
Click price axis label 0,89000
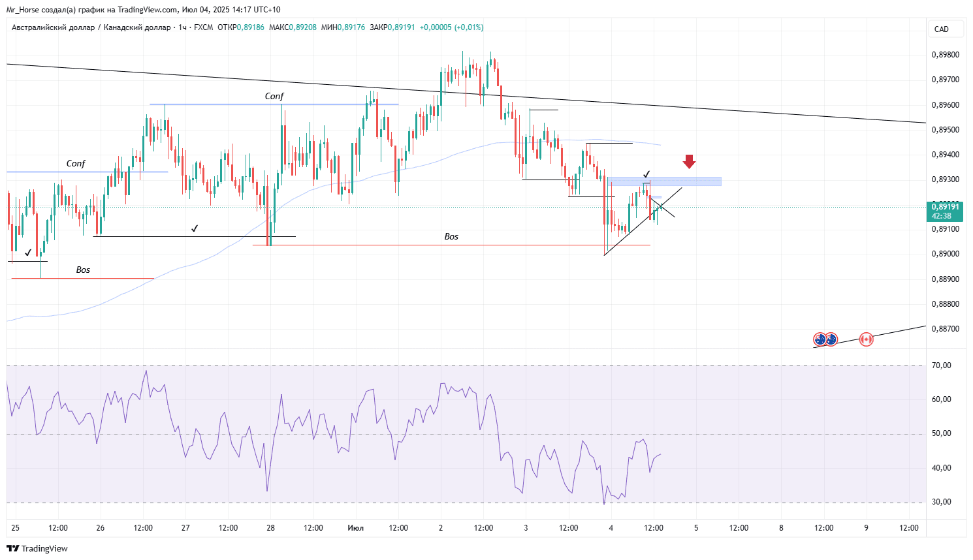[x=946, y=254]
